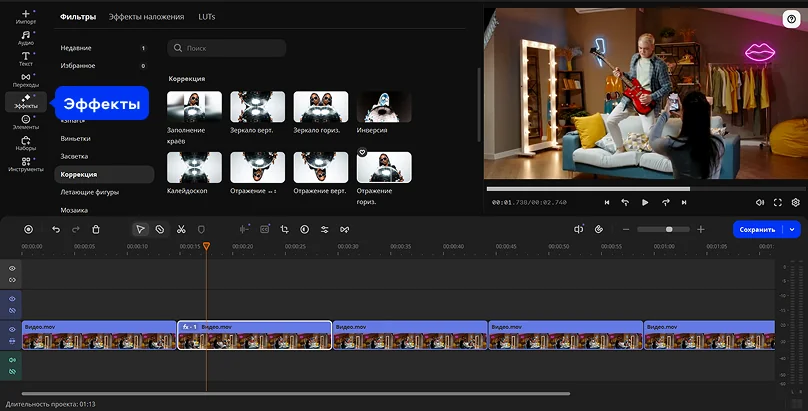Add the Отражение гориз. effect to favorites heart
The image size is (808, 411).
[362, 152]
